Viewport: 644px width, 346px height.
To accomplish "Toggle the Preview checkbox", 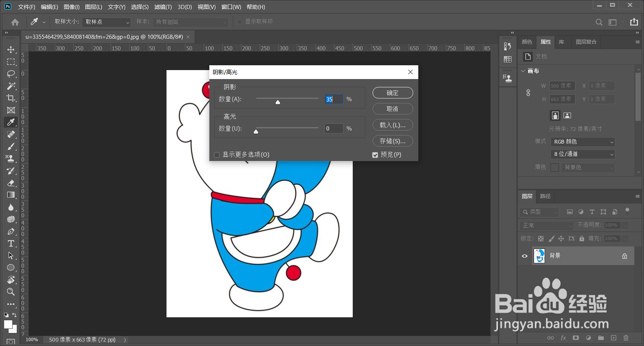I will coord(375,155).
